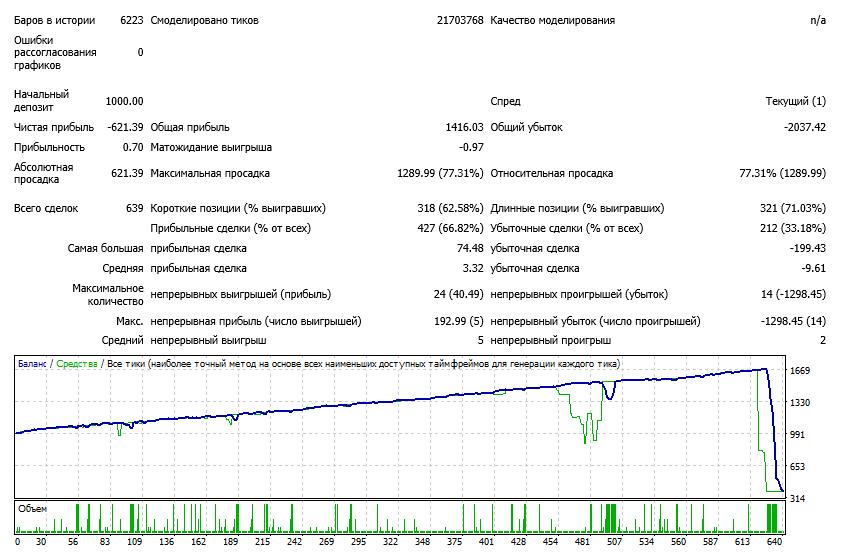Select the modelling quality value n/a
Viewport: 841px width, 553px height.
coord(818,20)
